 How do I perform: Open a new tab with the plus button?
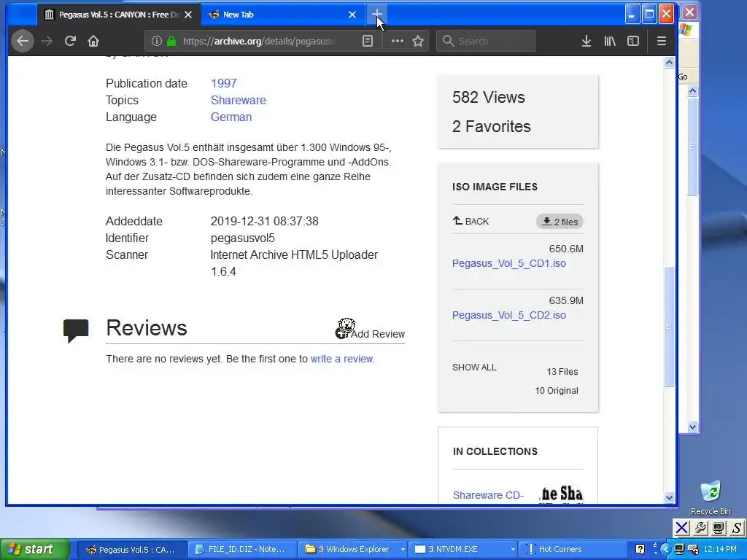(377, 15)
